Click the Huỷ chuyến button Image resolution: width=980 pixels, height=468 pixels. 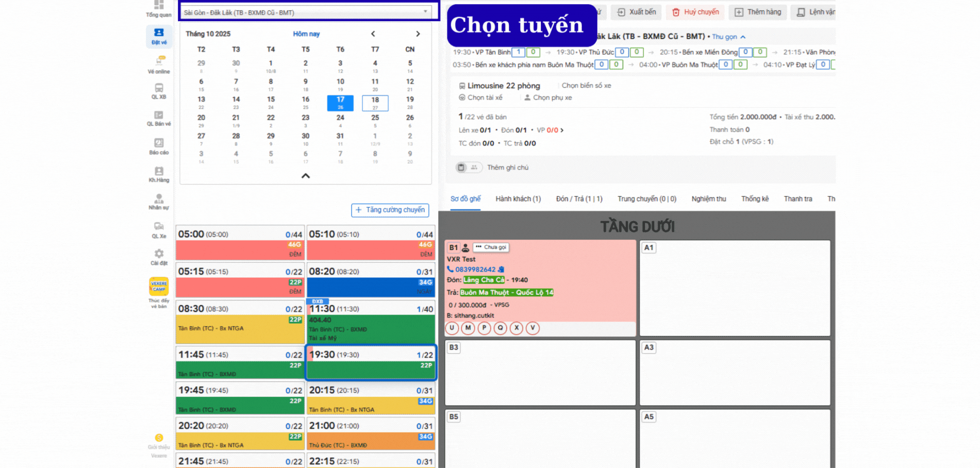[695, 12]
